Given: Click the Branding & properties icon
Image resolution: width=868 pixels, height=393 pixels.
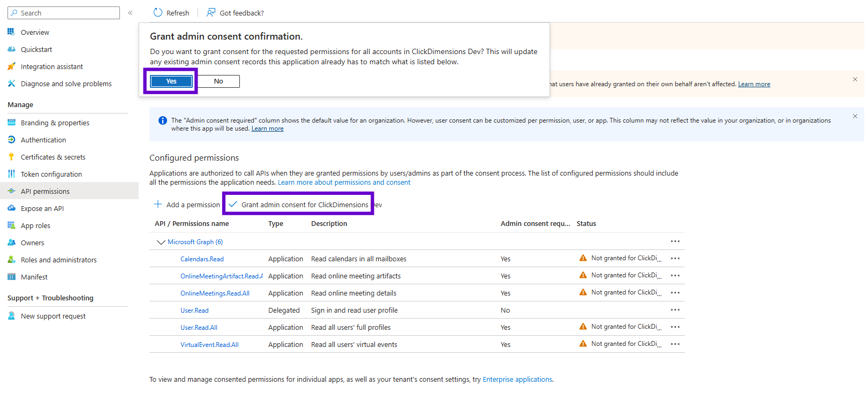Looking at the screenshot, I should [x=11, y=123].
